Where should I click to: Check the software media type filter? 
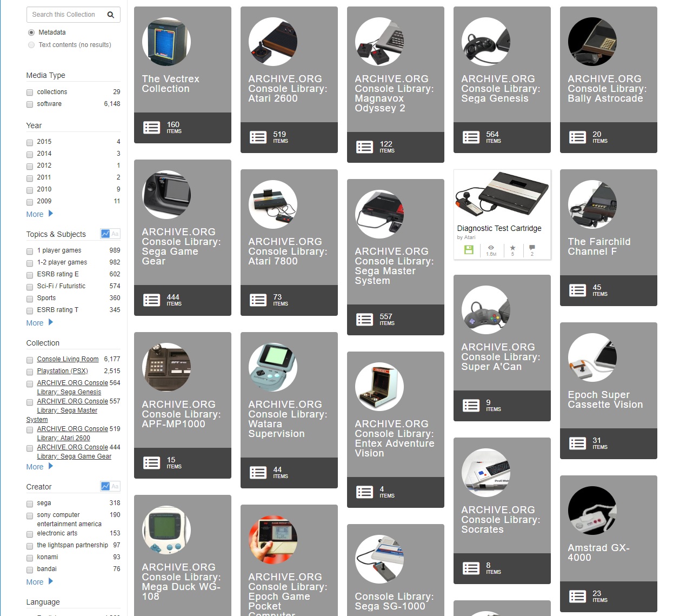click(x=30, y=104)
